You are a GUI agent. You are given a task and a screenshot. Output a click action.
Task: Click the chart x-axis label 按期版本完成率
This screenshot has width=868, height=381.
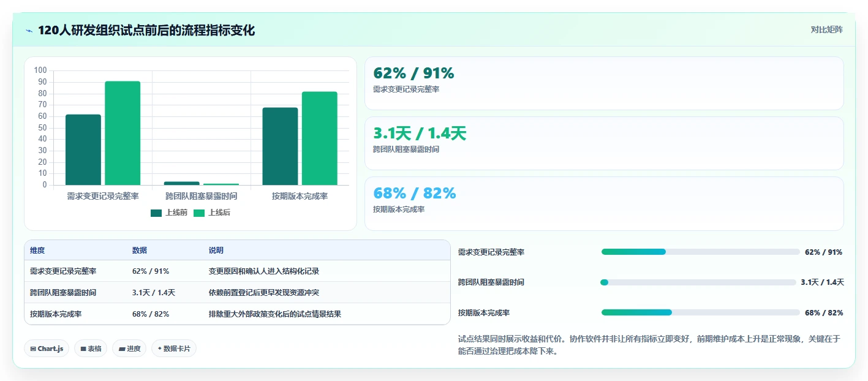[x=300, y=196]
